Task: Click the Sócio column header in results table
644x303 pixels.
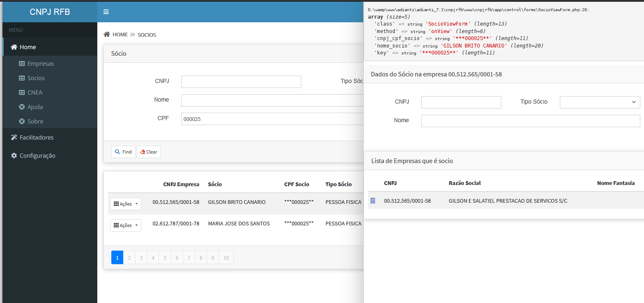Action: 215,185
